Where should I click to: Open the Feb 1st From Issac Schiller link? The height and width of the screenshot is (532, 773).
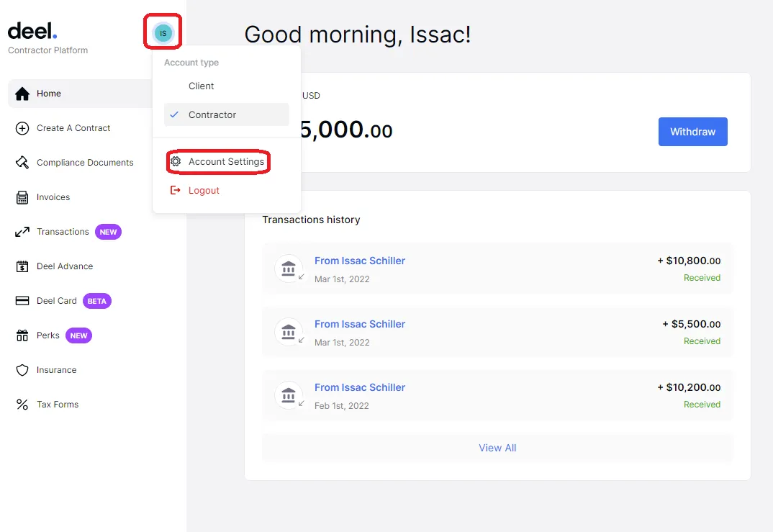(x=360, y=387)
